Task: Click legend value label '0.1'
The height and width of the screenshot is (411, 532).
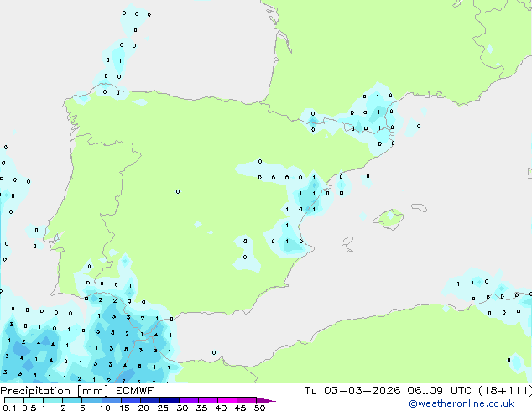Action: click(x=9, y=408)
